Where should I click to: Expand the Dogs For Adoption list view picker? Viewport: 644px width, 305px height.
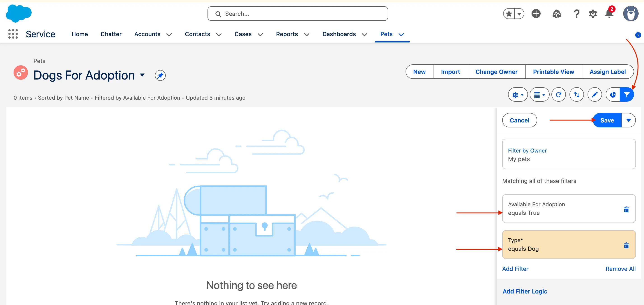pyautogui.click(x=142, y=75)
